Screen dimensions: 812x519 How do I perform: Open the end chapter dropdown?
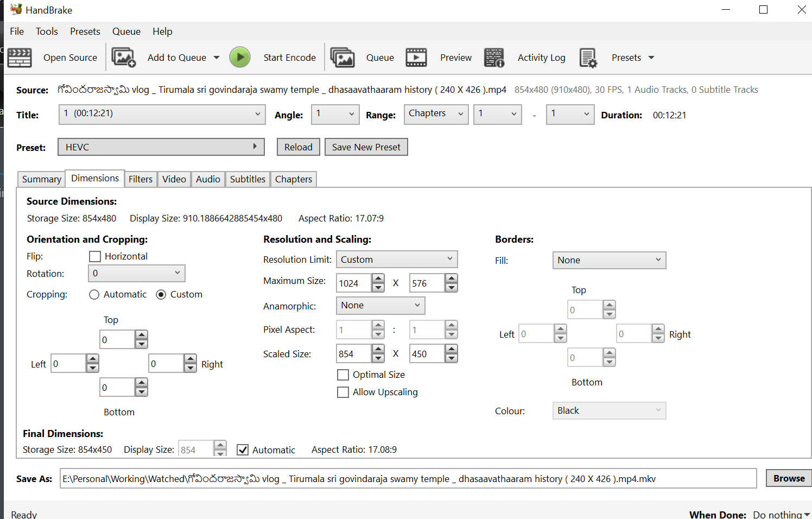point(570,114)
